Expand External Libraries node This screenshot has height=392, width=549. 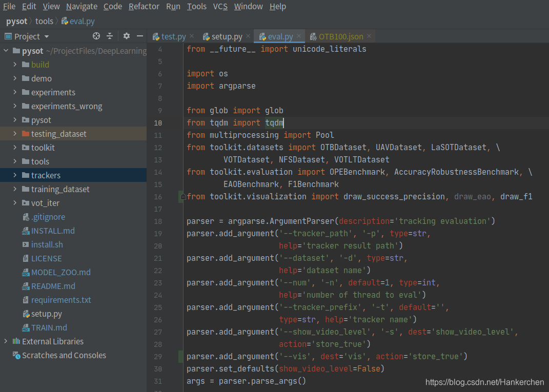click(6, 341)
